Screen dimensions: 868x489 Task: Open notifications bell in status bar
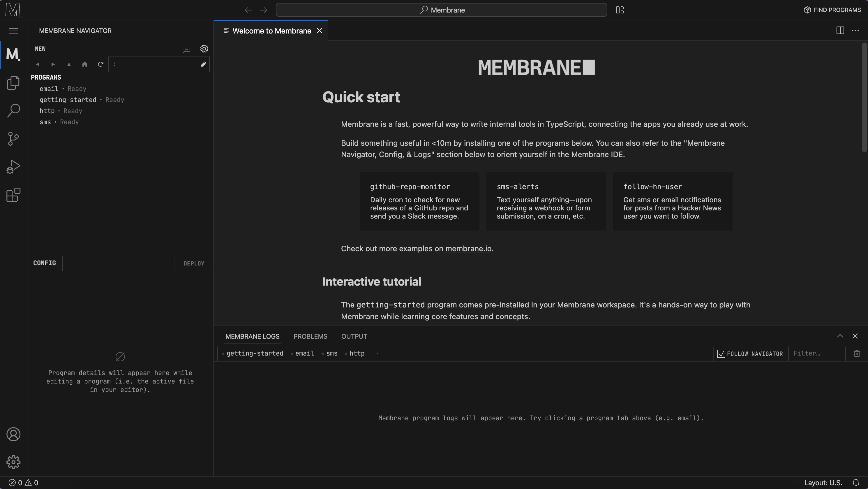[x=855, y=483]
